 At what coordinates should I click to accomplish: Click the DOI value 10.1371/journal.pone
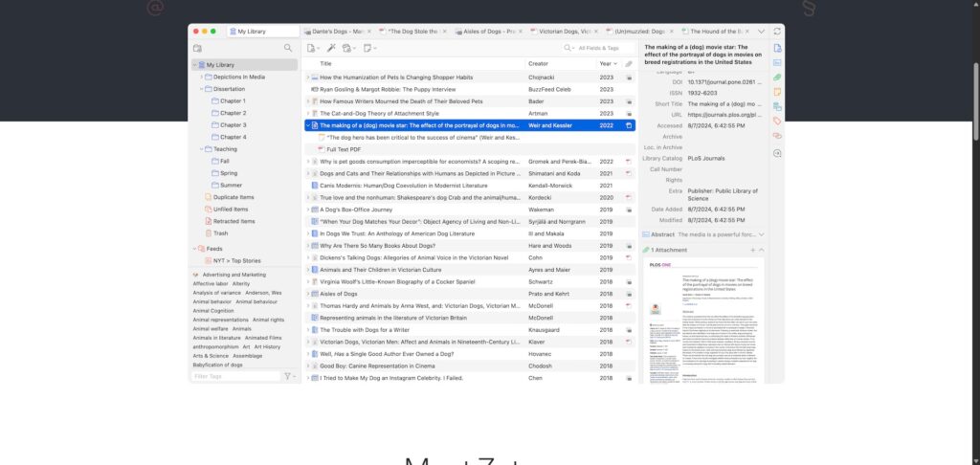coord(724,82)
